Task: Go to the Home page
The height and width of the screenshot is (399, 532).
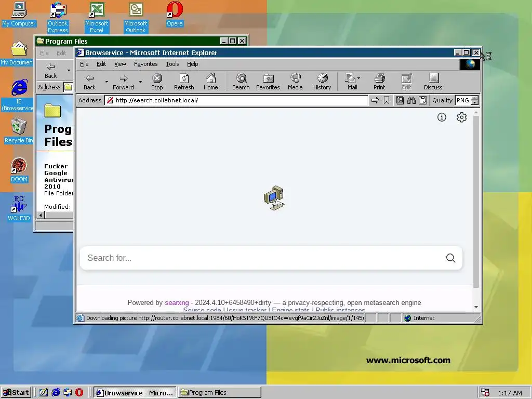Action: (211, 82)
